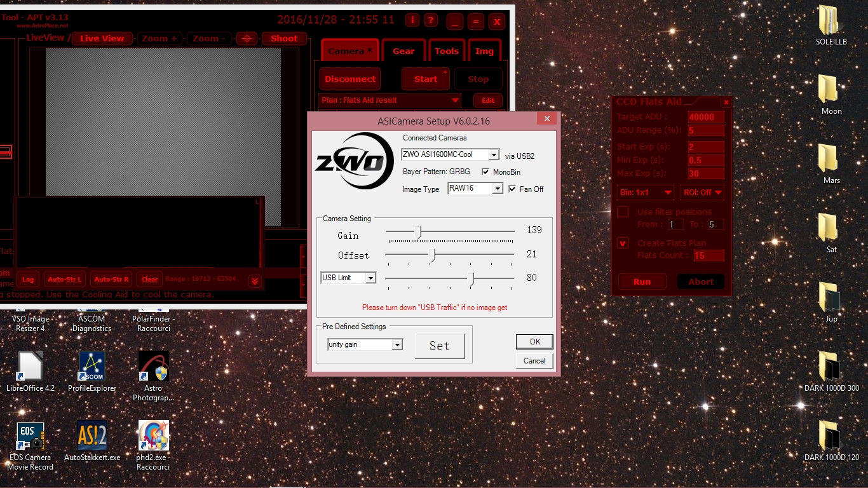Click the crosshair icon in the LiveView toolbar
The width and height of the screenshot is (868, 488).
pos(247,39)
